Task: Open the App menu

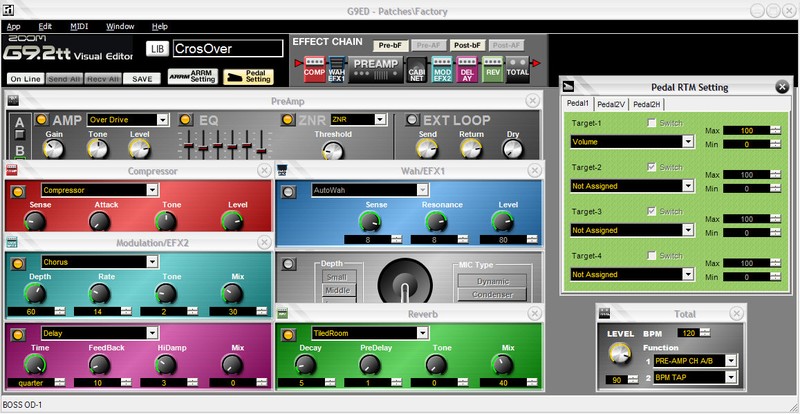Action: point(14,27)
